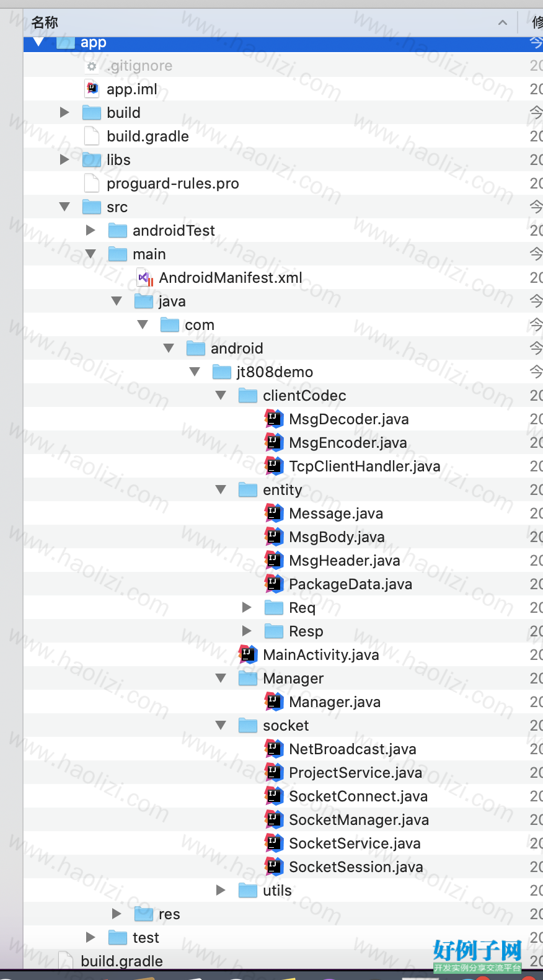Click the app.iml file icon

(92, 89)
